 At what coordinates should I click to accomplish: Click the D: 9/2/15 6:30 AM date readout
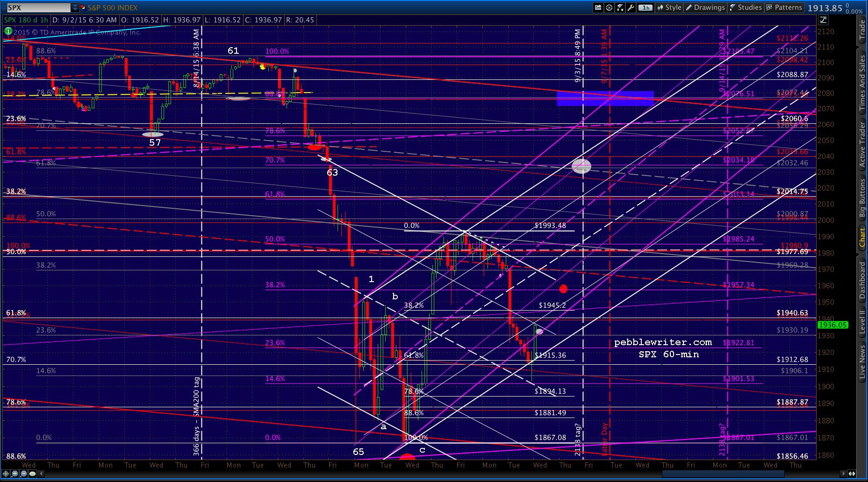pyautogui.click(x=85, y=20)
